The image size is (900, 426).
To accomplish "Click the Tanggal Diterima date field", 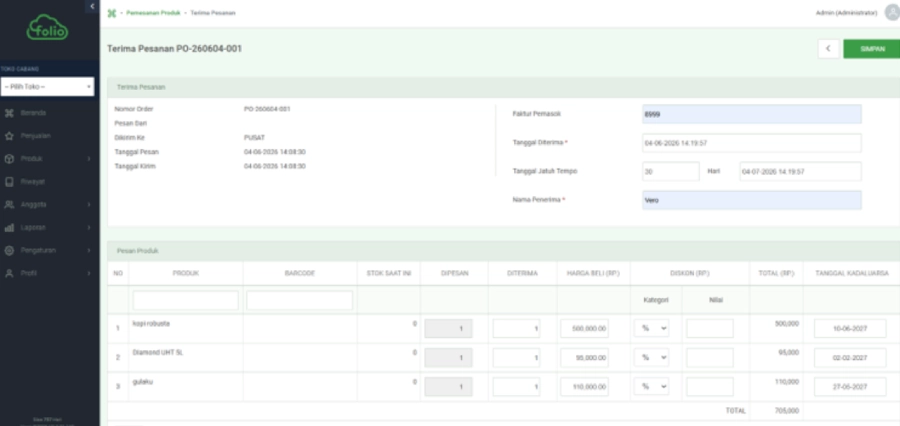I will tap(751, 143).
